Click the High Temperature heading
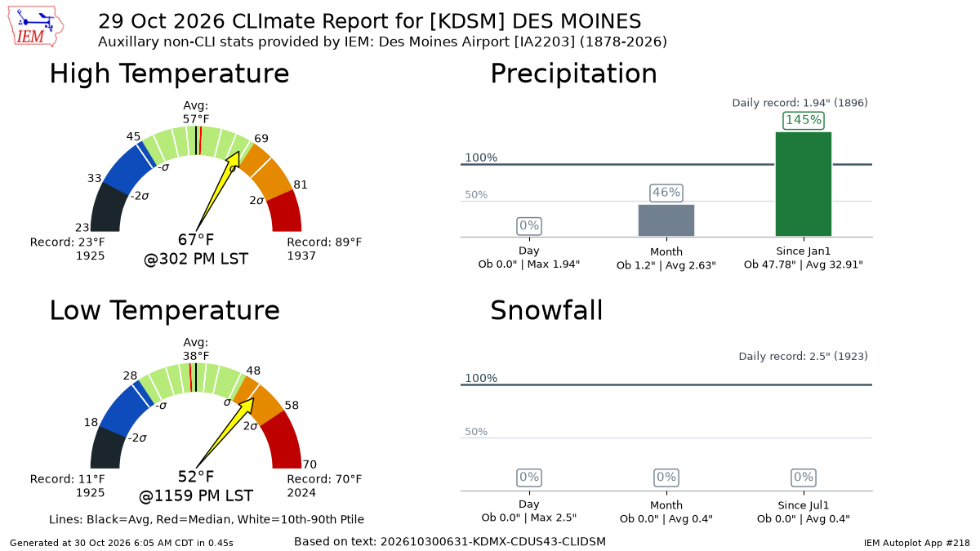 pos(169,73)
